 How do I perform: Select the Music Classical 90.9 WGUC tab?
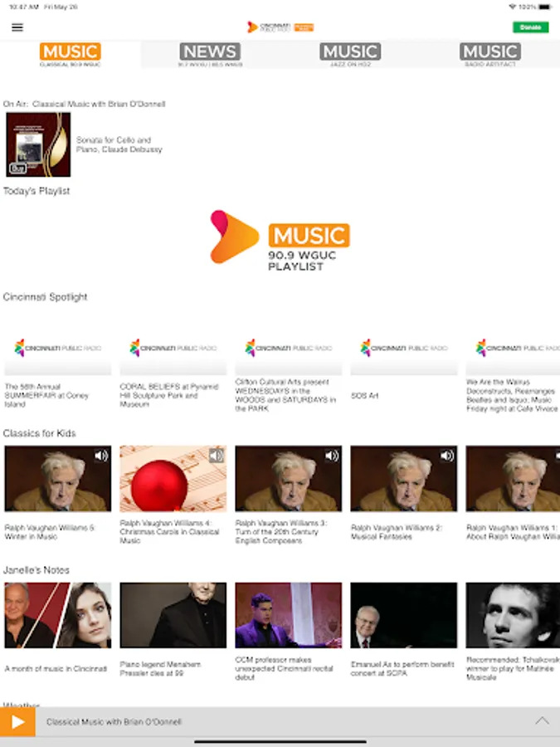pos(70,54)
